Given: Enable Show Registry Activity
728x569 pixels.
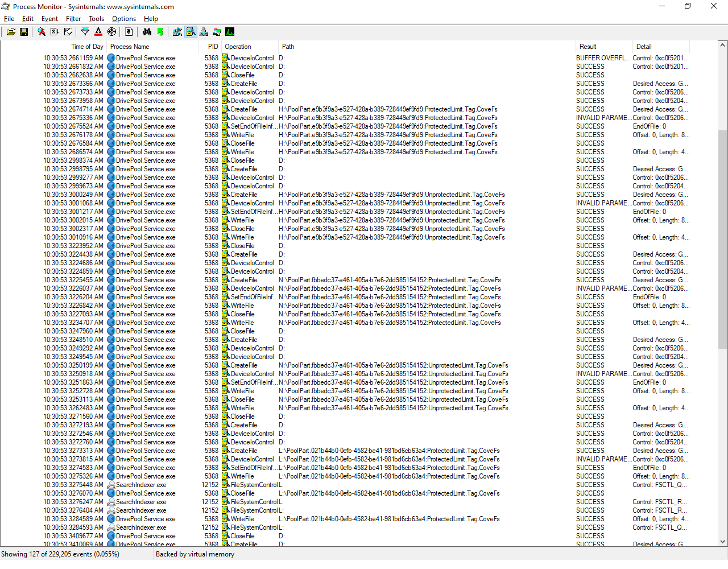Looking at the screenshot, I should [x=177, y=32].
